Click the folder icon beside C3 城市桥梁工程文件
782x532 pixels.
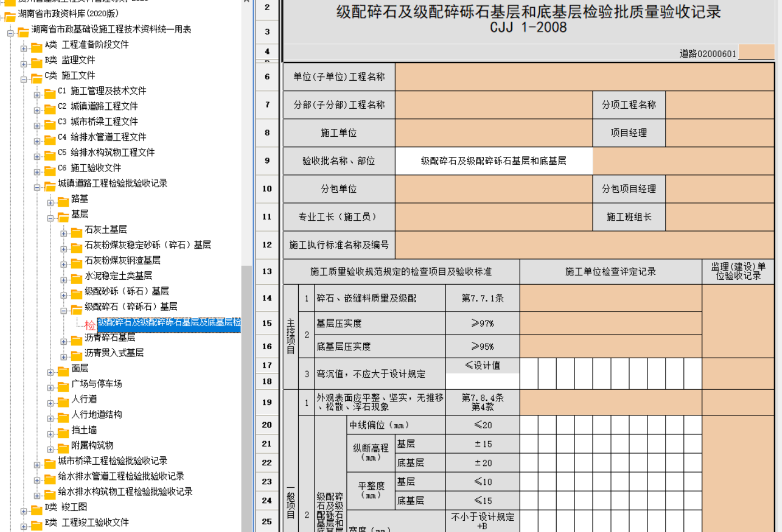pos(50,124)
